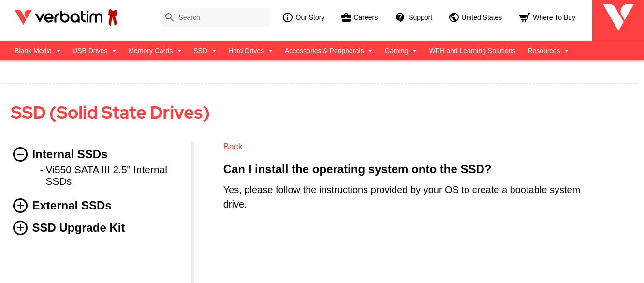This screenshot has height=283, width=644.
Task: Open the Gaming dropdown arrow
Action: 415,51
